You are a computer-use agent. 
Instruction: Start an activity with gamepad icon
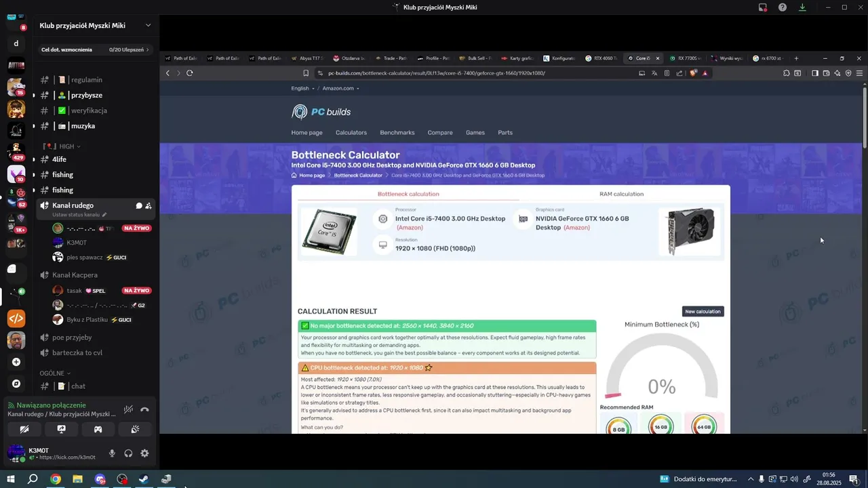coord(98,429)
